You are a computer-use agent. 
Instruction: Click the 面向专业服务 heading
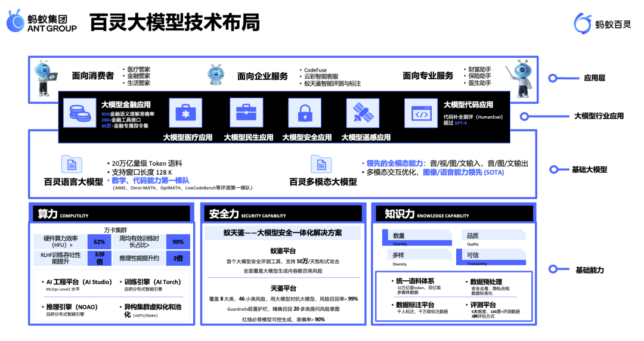428,76
